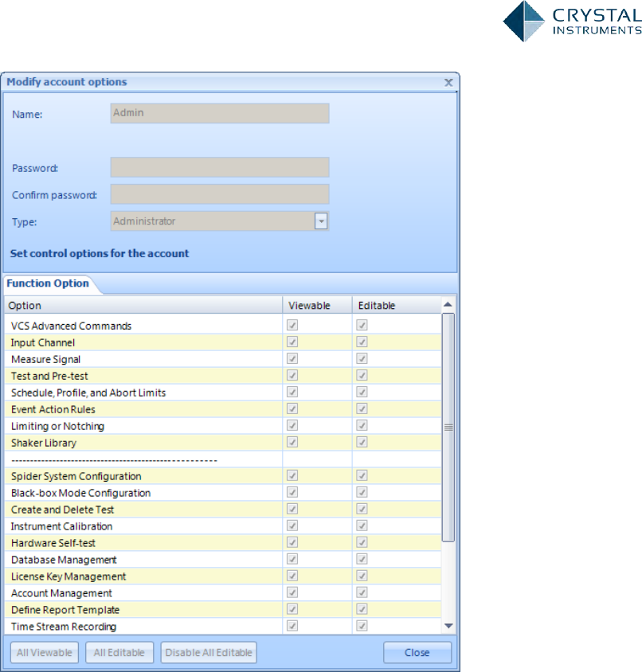
Task: Click the Option column header
Action: point(143,306)
